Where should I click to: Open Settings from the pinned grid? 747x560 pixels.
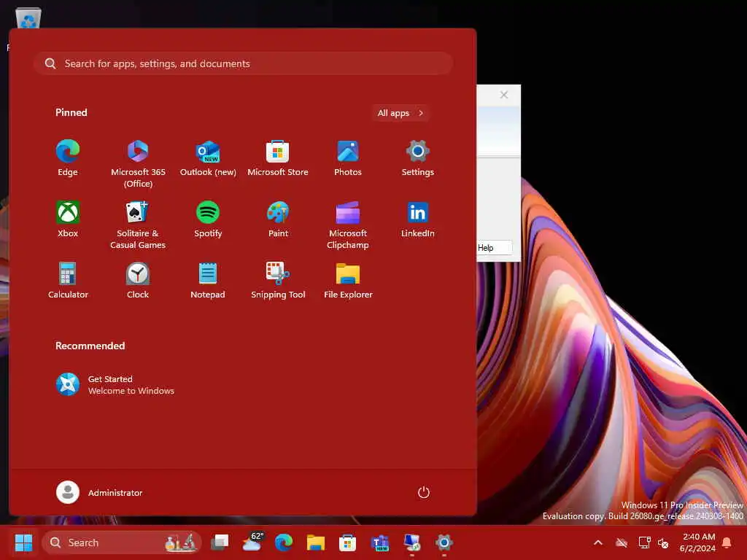(418, 159)
